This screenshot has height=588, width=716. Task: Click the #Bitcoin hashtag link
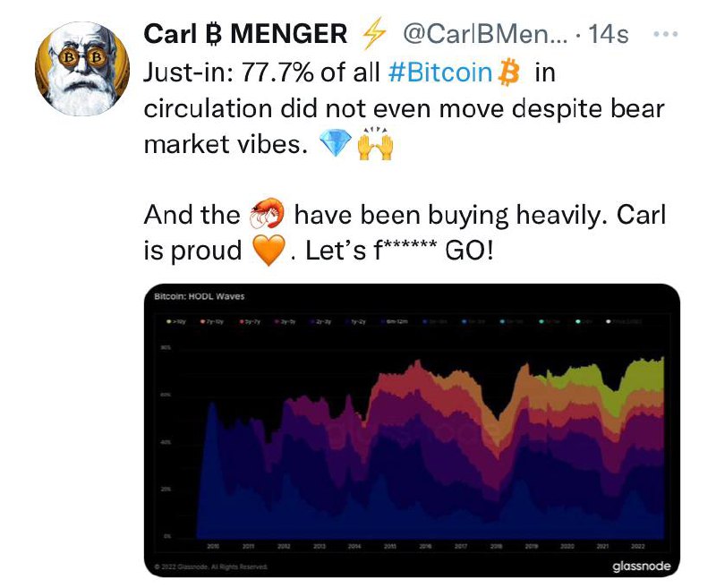(440, 72)
